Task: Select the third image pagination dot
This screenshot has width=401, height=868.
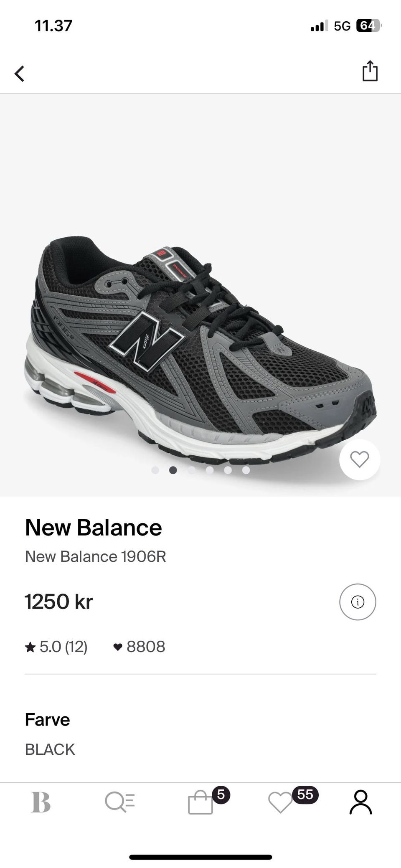Action: point(191,470)
